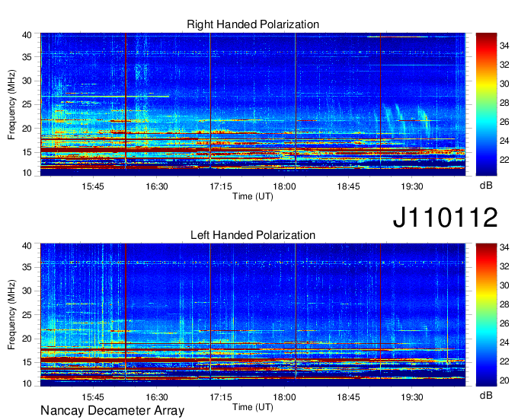
Task: Click the left-handed plot's "Frequency (MHz)" axis label
Action: [11, 315]
